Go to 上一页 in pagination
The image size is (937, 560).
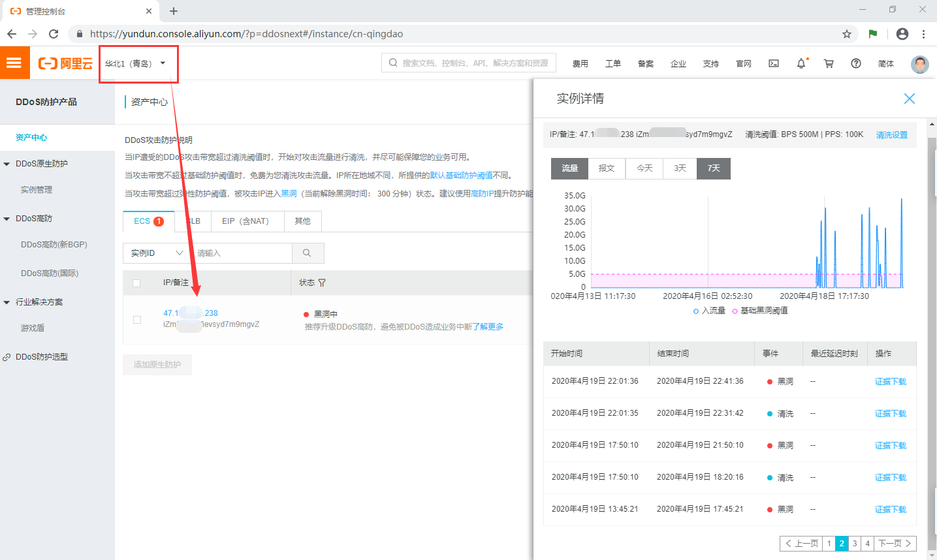801,544
